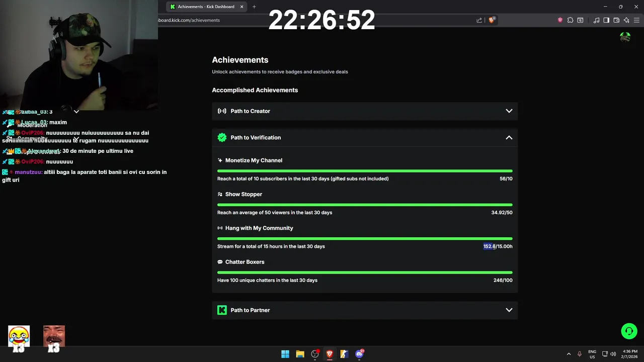Screen dimensions: 644x362
Task: Click the Monetize My Channel progress bar
Action: [x=365, y=171]
